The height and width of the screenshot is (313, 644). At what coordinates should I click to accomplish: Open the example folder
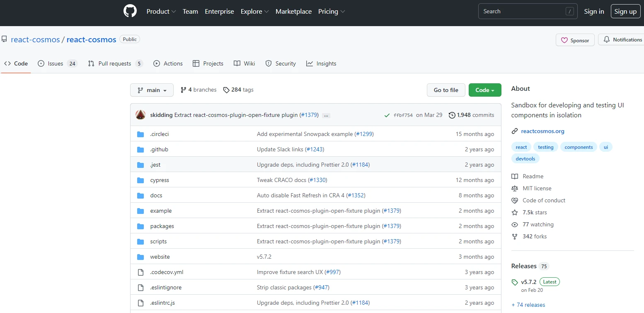tap(161, 211)
